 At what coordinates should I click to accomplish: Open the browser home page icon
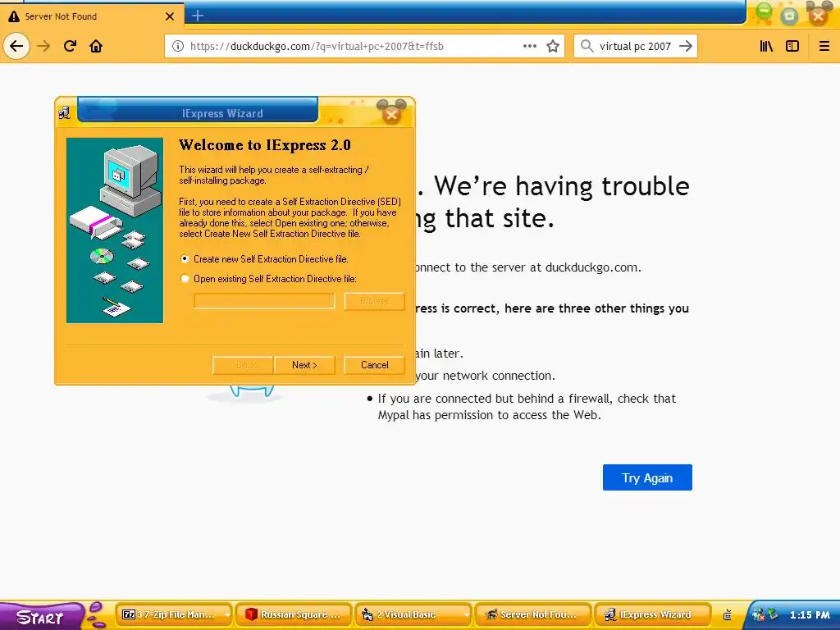click(96, 46)
